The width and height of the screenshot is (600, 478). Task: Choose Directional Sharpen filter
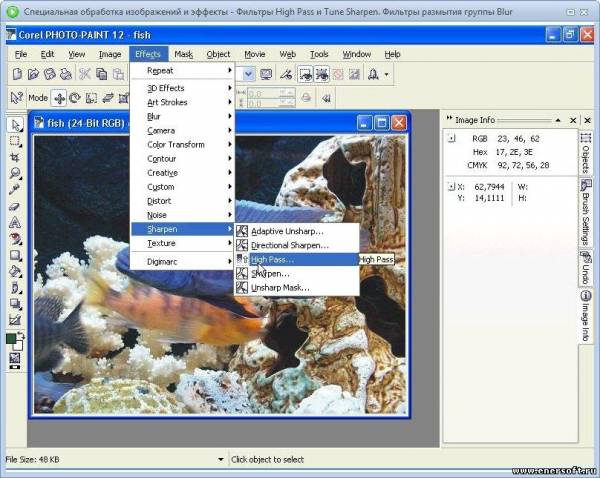297,245
